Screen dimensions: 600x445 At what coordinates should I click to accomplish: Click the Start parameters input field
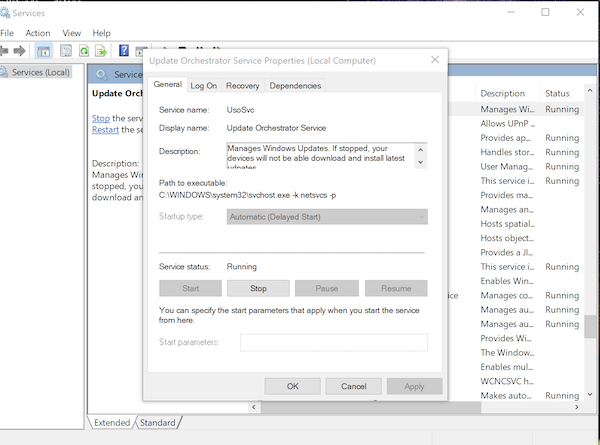click(x=334, y=342)
